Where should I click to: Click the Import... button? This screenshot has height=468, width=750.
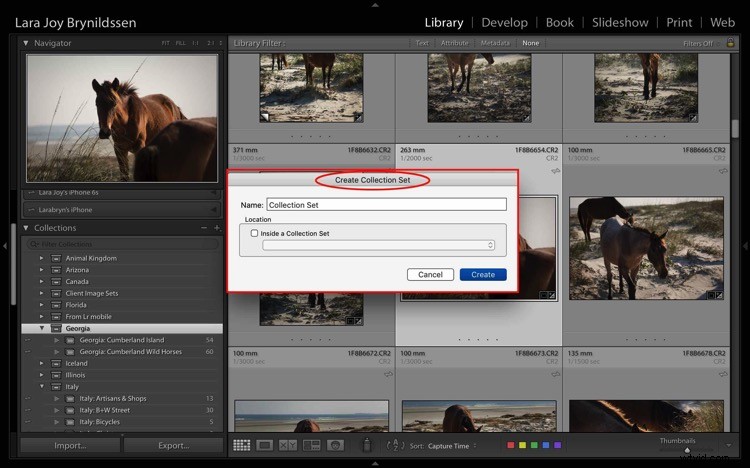tap(70, 446)
